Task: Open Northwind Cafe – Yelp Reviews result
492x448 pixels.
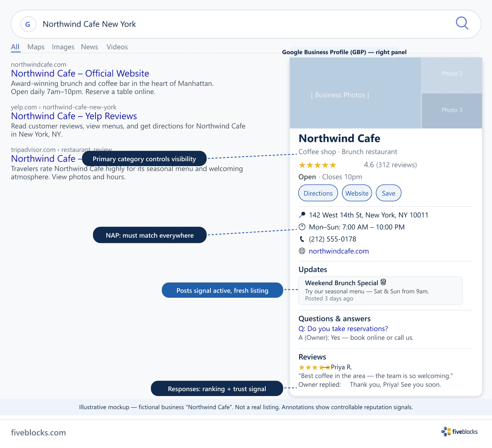Action: (74, 116)
